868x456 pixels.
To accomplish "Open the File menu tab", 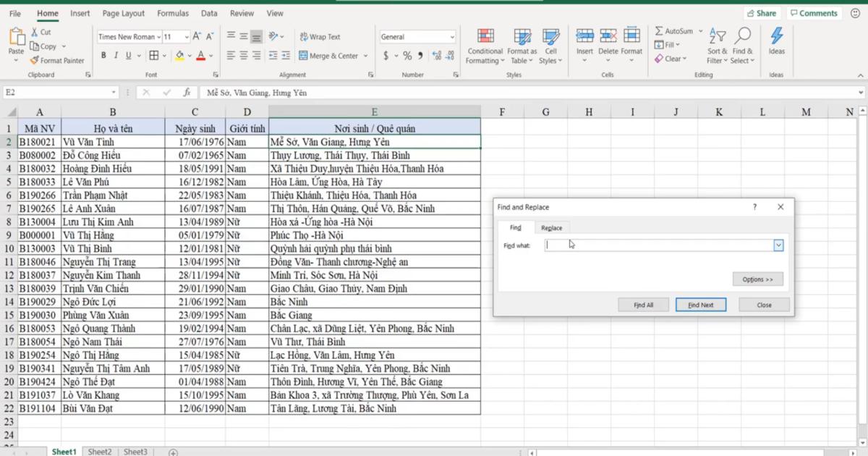I will tap(14, 13).
